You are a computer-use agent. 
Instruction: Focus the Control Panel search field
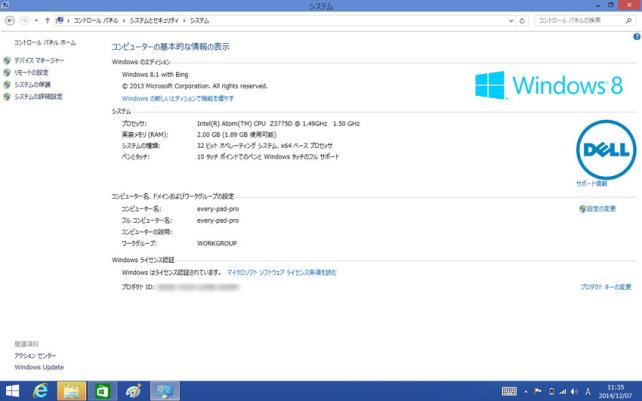580,20
